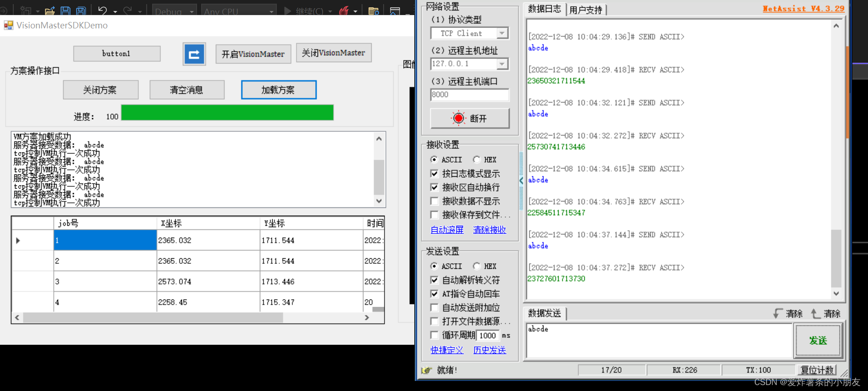The width and height of the screenshot is (868, 391).
Task: Click the single floppy save icon
Action: point(66,10)
